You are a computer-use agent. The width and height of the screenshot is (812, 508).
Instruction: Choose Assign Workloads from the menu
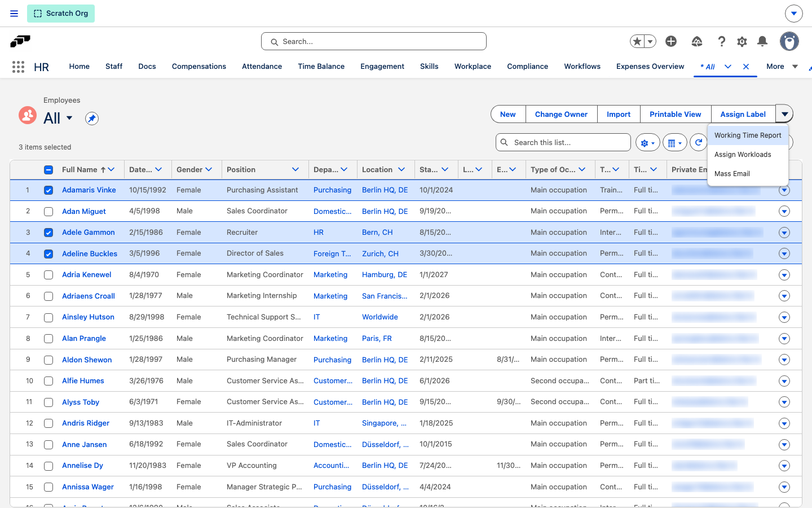tap(748, 155)
